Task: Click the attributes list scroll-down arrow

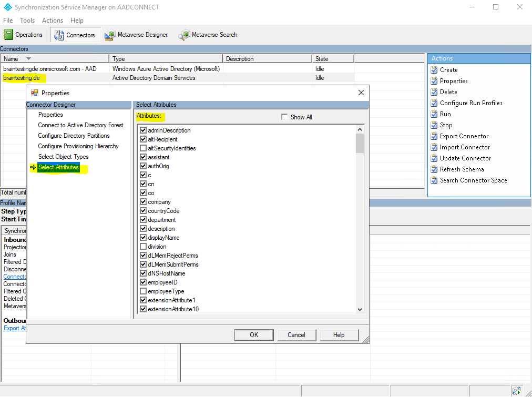Action: coord(360,310)
